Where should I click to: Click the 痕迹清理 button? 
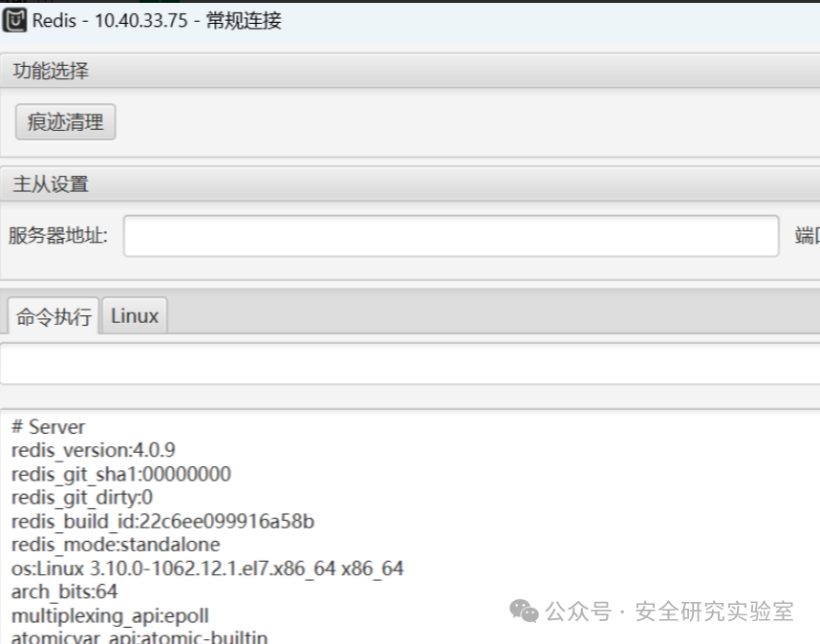pos(65,122)
